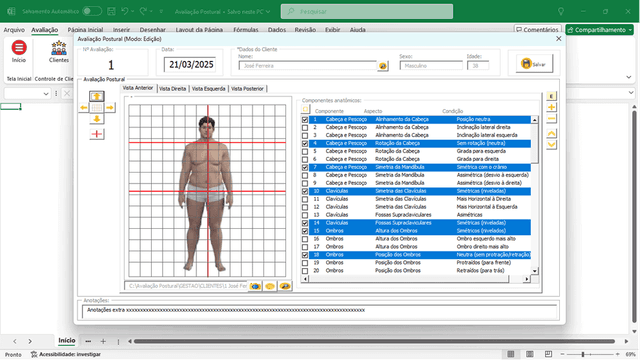Viewport: 640px width, 360px height.
Task: Click the component list scroll-down arrow
Action: coord(534,271)
